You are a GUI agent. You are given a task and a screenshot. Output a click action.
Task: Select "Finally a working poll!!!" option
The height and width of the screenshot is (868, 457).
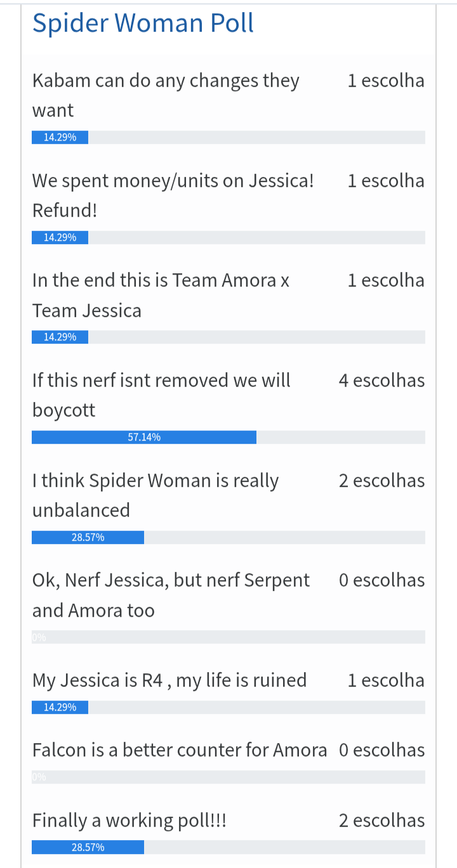click(129, 820)
